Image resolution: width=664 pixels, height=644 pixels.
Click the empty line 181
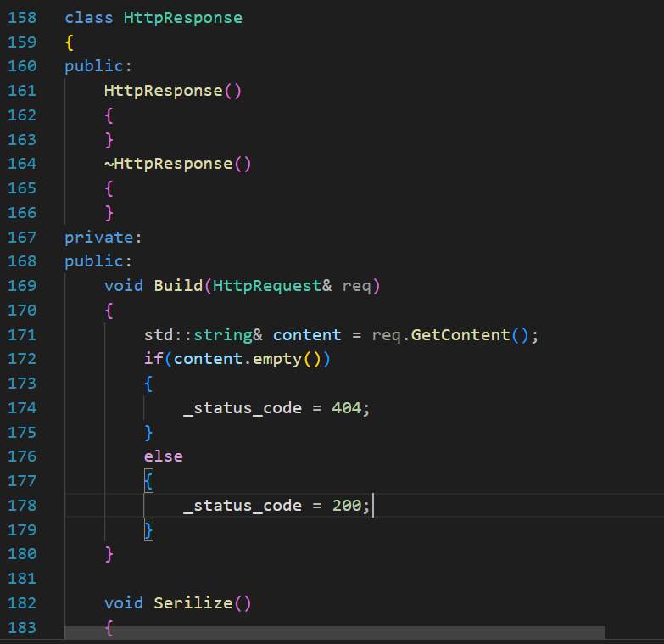364,579
